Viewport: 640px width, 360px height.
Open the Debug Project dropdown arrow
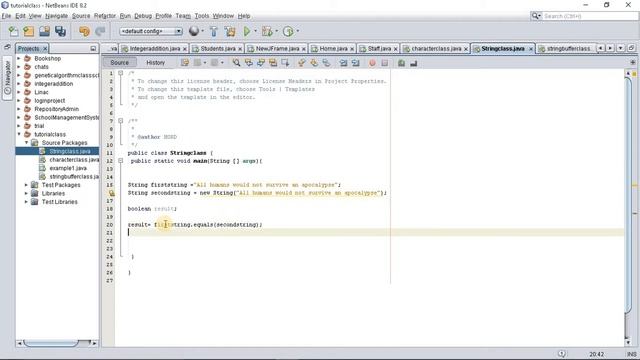pyautogui.click(x=276, y=31)
